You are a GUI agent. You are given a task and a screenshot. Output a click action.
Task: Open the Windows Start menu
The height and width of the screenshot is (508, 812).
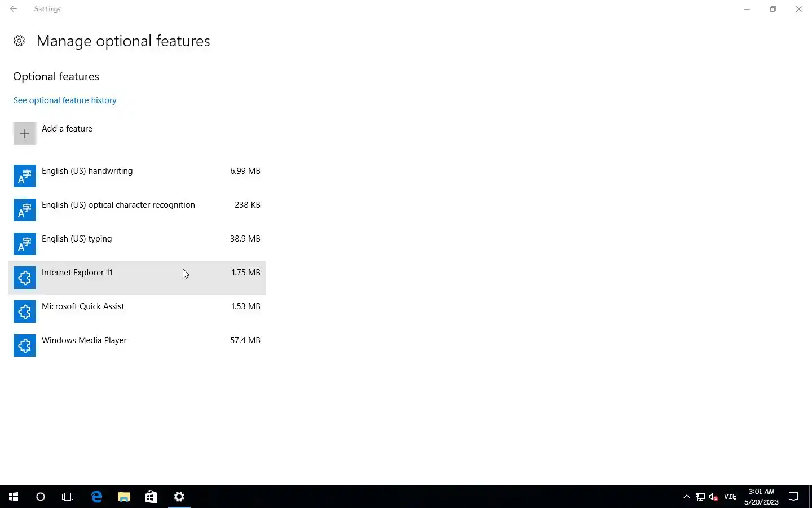14,497
